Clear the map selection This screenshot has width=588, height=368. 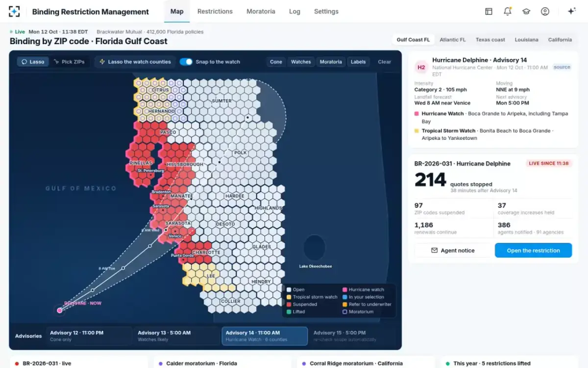(385, 62)
